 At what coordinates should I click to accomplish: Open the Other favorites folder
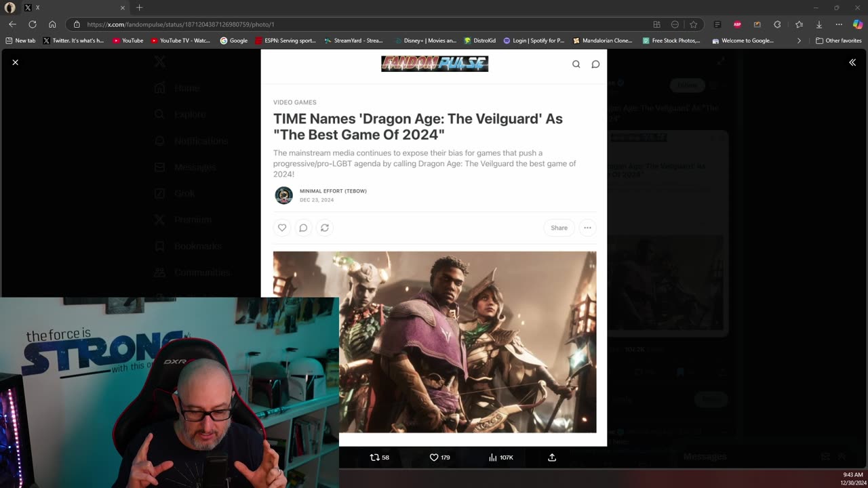point(839,41)
